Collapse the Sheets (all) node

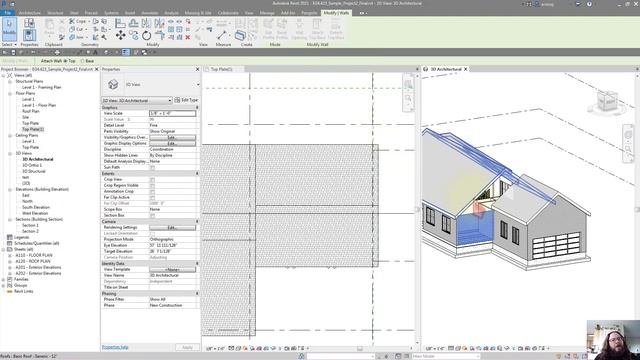[x=4, y=249]
